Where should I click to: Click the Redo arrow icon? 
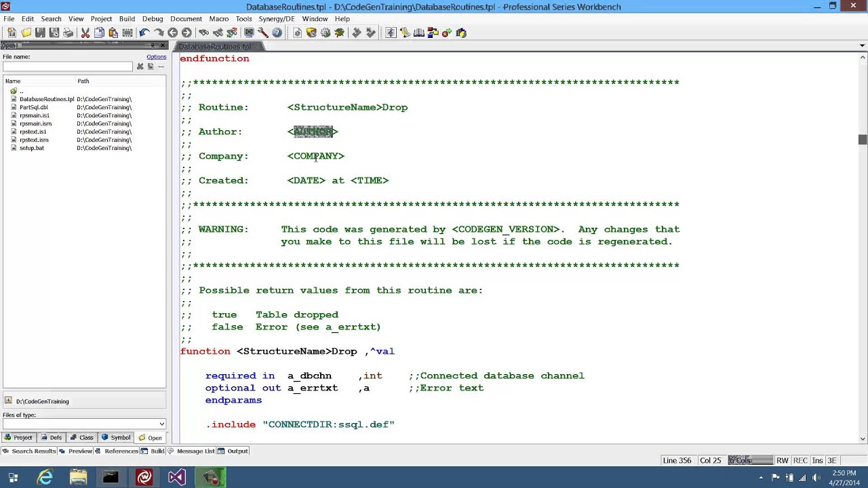[159, 33]
